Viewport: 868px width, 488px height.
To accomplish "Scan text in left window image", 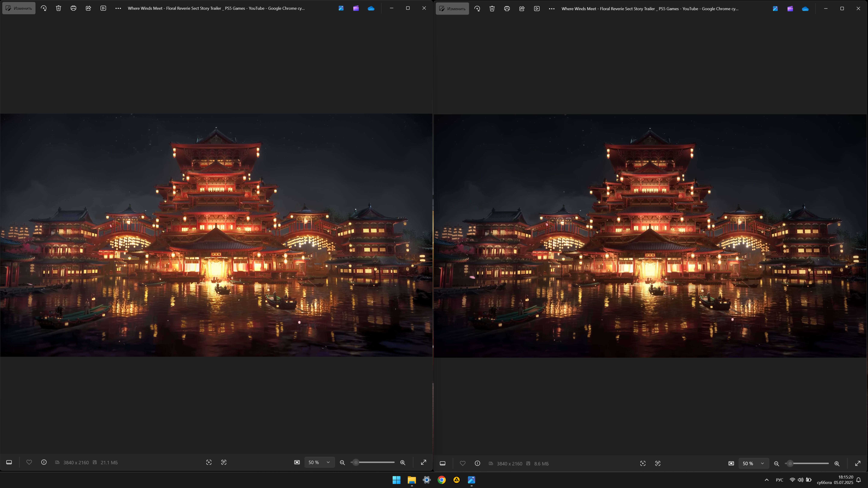I will point(224,462).
